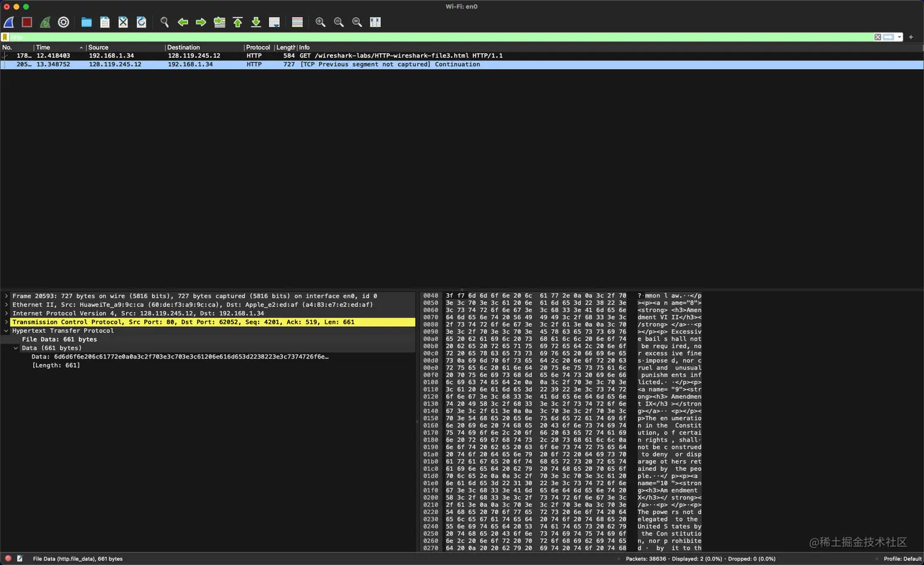Click the http display filter field

click(441, 37)
